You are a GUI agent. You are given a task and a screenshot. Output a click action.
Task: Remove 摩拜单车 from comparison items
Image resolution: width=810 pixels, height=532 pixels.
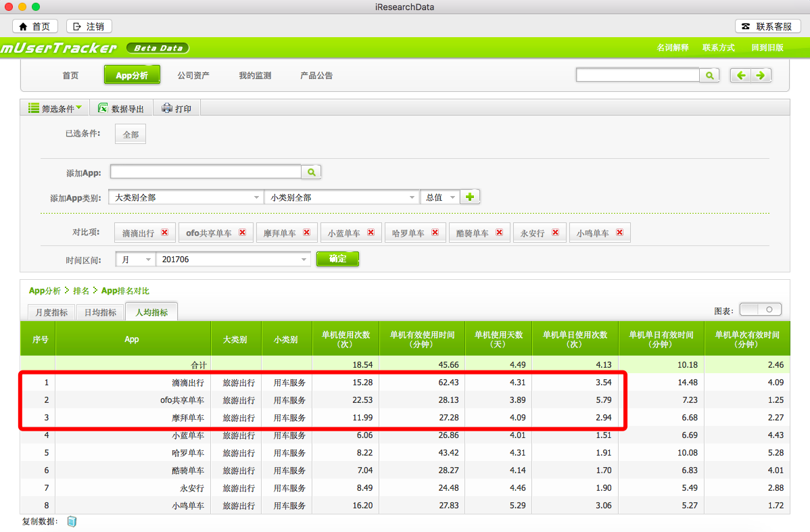(x=307, y=233)
